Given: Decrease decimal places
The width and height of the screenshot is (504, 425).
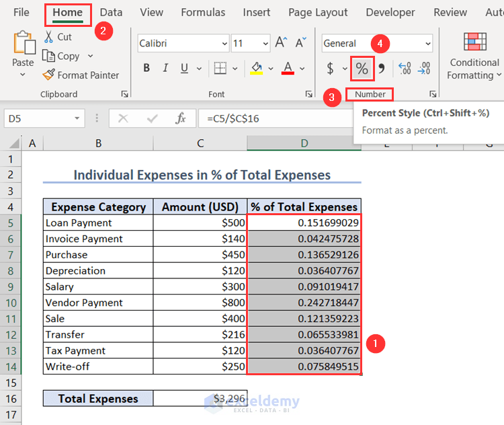Looking at the screenshot, I should pyautogui.click(x=424, y=68).
